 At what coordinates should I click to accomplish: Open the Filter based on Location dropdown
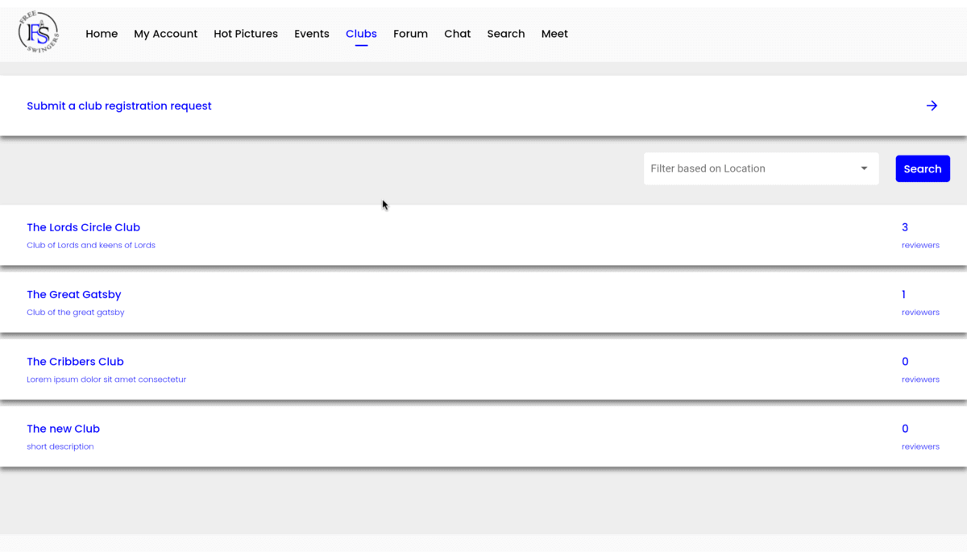760,168
